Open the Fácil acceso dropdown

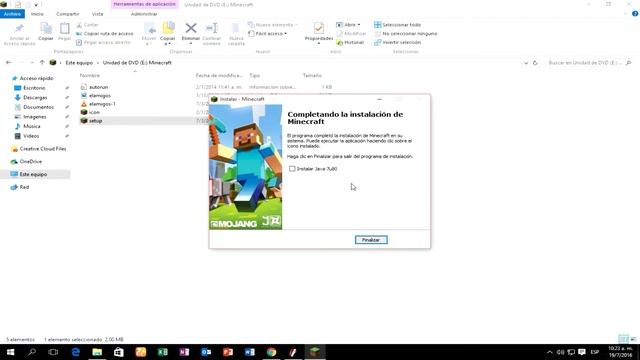click(x=268, y=33)
